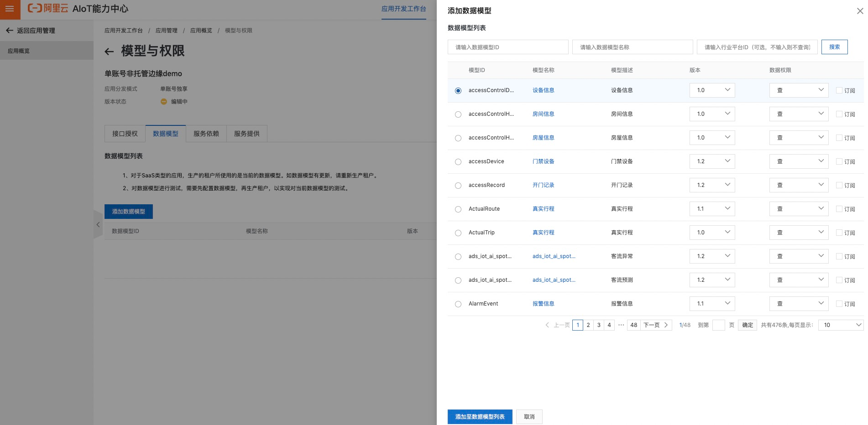Open the hamburger menu icon
The image size is (868, 425).
point(10,9)
